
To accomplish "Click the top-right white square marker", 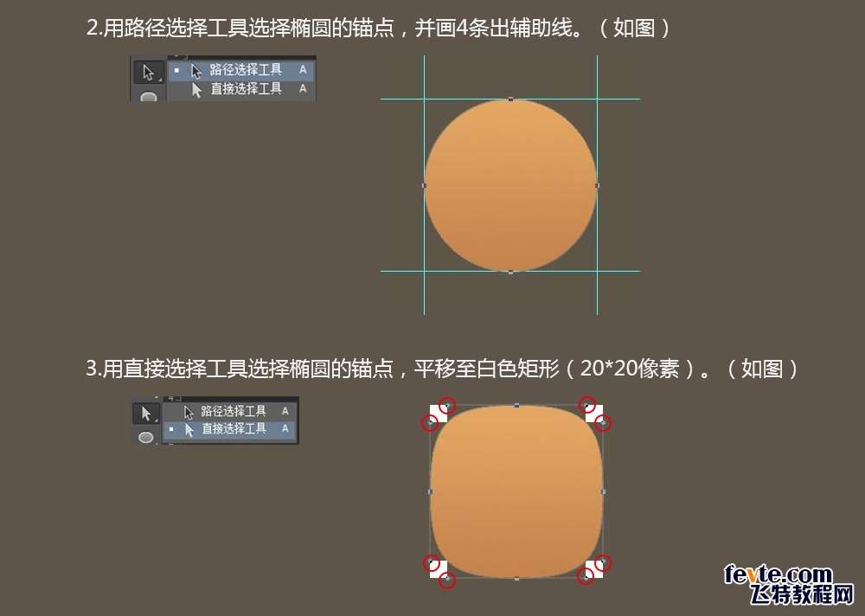I will [594, 414].
